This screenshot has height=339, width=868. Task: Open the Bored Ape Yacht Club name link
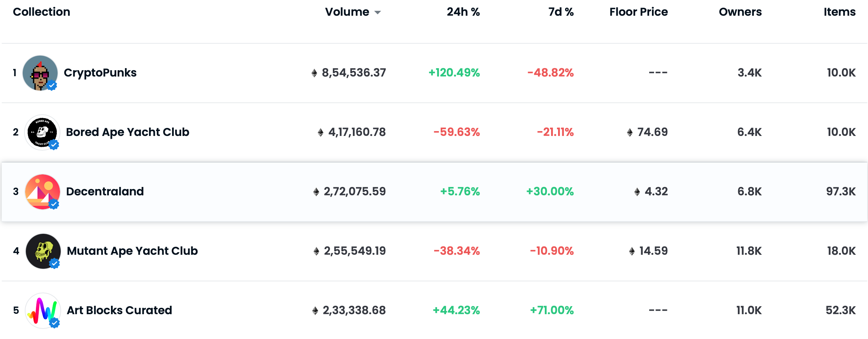[x=127, y=132]
